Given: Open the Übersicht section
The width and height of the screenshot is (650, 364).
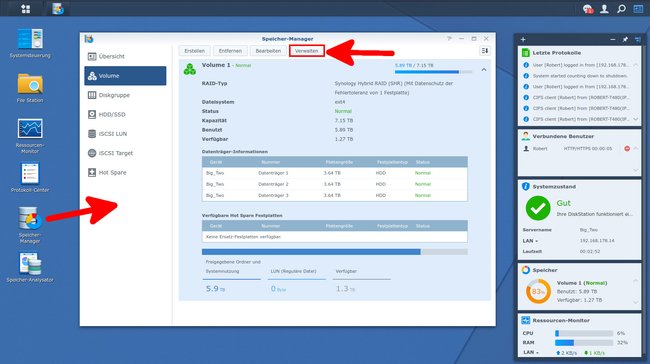Looking at the screenshot, I should [125, 56].
